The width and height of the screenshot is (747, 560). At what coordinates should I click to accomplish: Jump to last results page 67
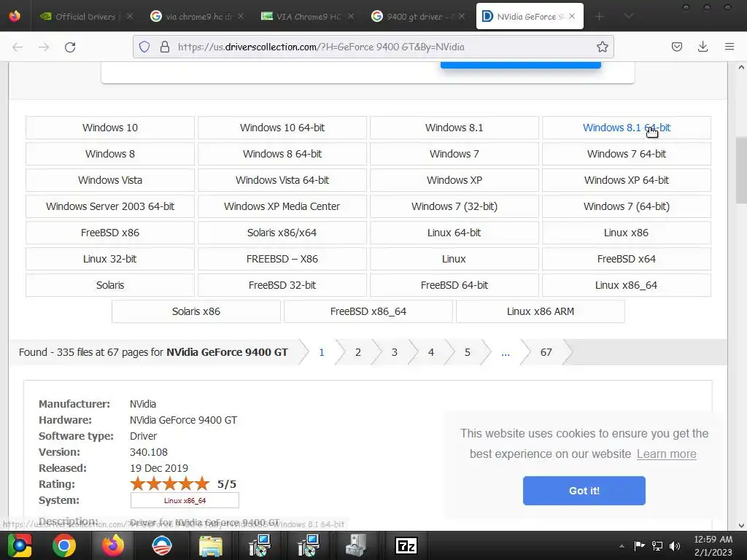point(546,352)
